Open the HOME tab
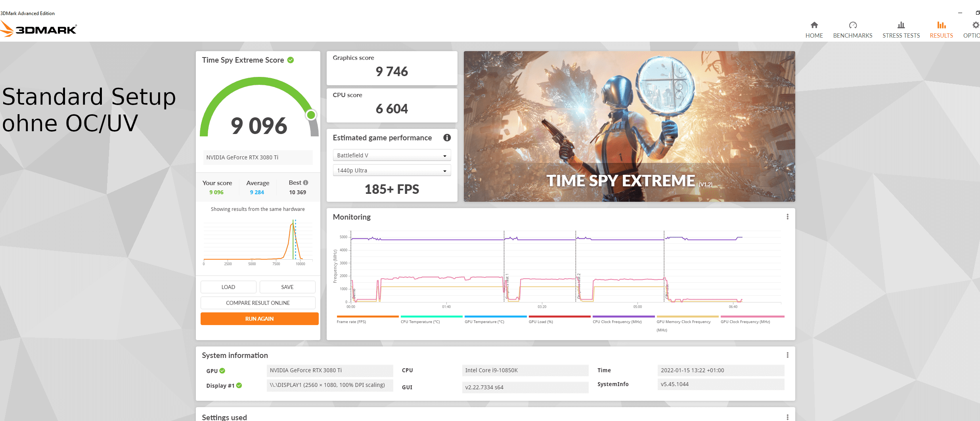Viewport: 980px width, 421px height. (x=814, y=30)
